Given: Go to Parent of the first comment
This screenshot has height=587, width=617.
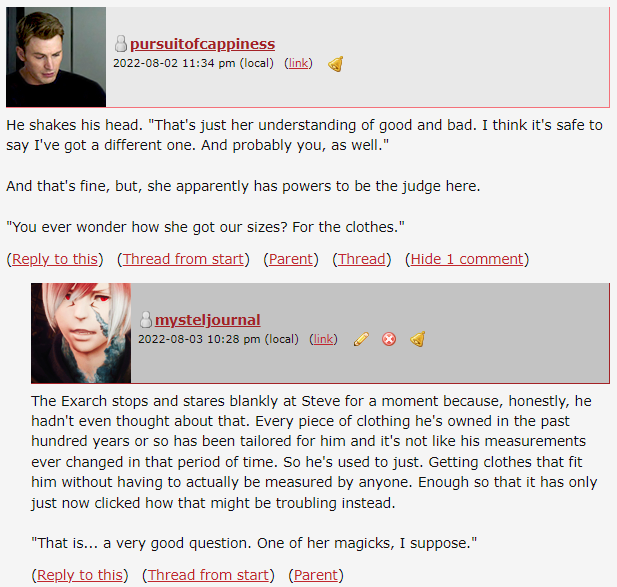Looking at the screenshot, I should (291, 259).
